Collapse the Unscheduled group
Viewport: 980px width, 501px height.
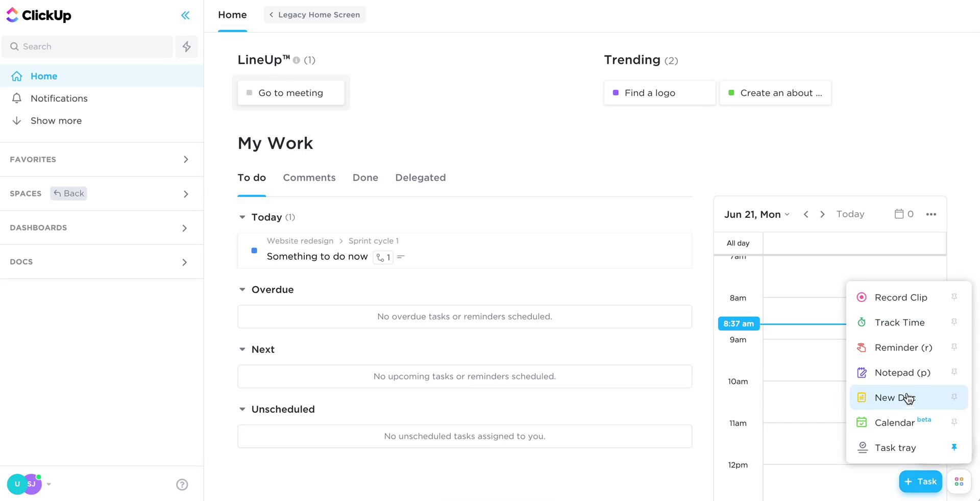[242, 409]
